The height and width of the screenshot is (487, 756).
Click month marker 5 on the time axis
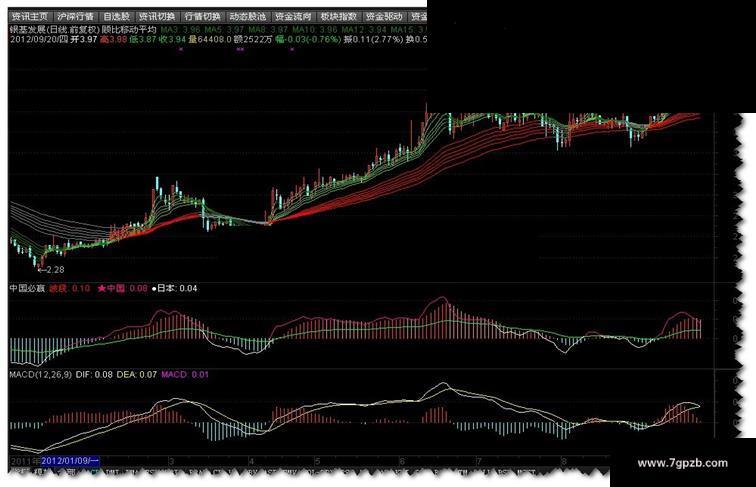pyautogui.click(x=317, y=461)
